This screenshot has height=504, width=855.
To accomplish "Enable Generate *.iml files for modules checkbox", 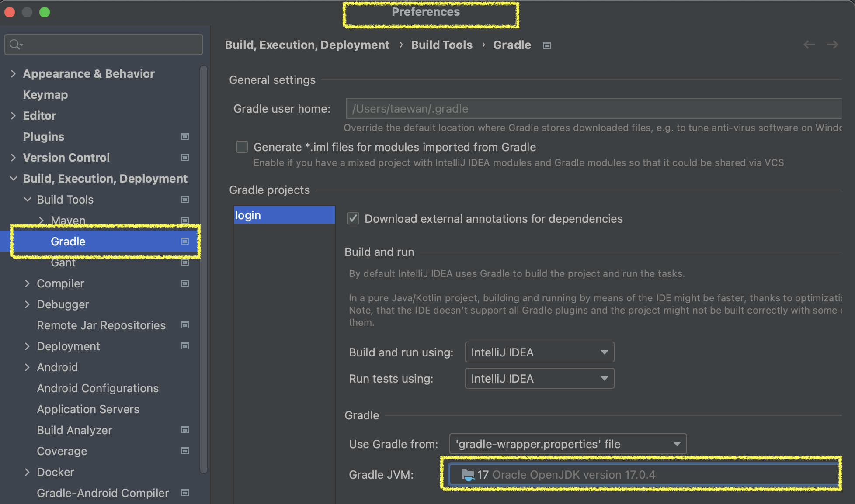I will (x=242, y=147).
